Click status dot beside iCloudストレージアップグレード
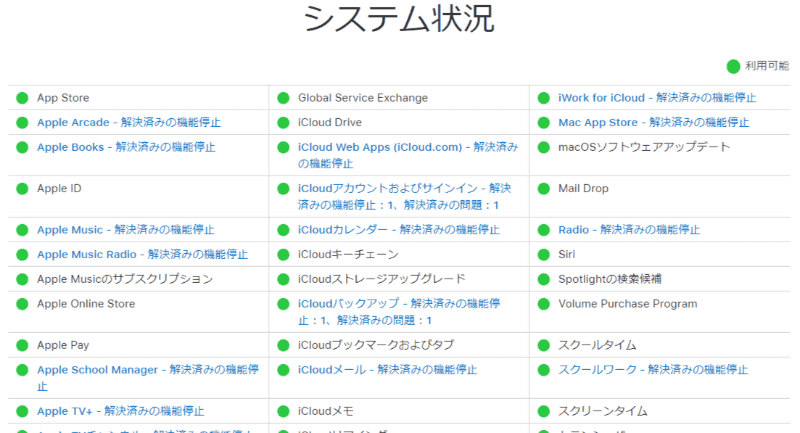This screenshot has width=800, height=433. pos(283,279)
